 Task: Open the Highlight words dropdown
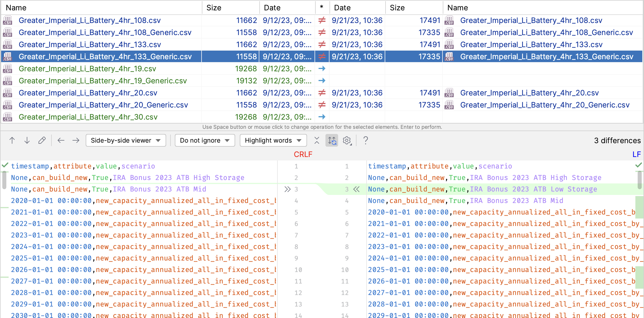pos(273,140)
